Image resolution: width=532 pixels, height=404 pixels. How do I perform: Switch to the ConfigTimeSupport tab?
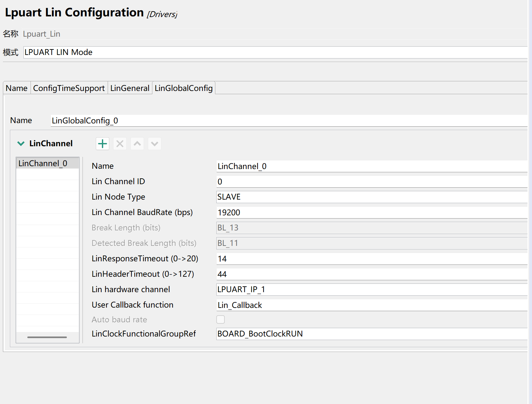point(69,88)
